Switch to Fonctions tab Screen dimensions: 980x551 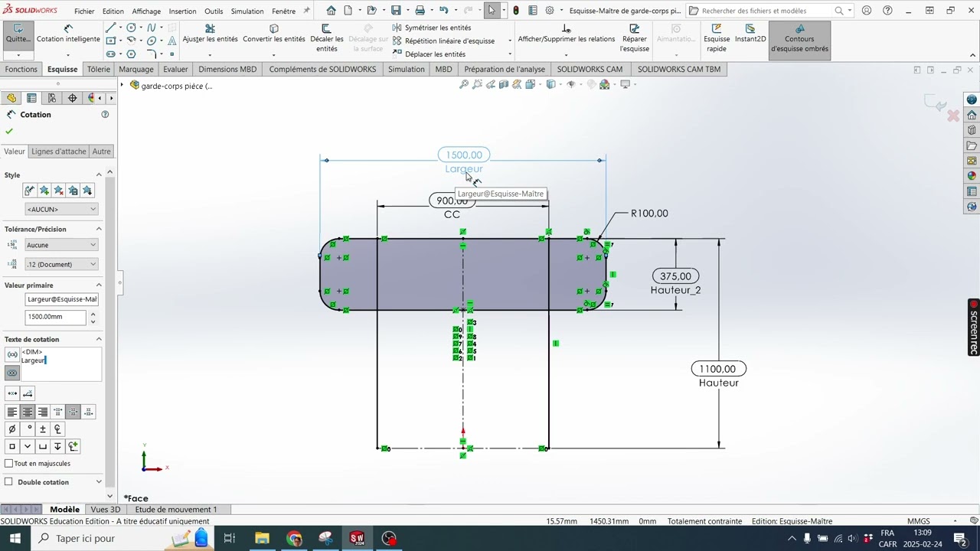(21, 69)
